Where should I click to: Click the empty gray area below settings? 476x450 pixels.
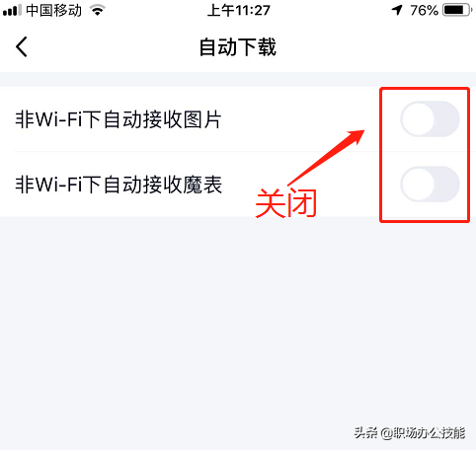point(238,316)
